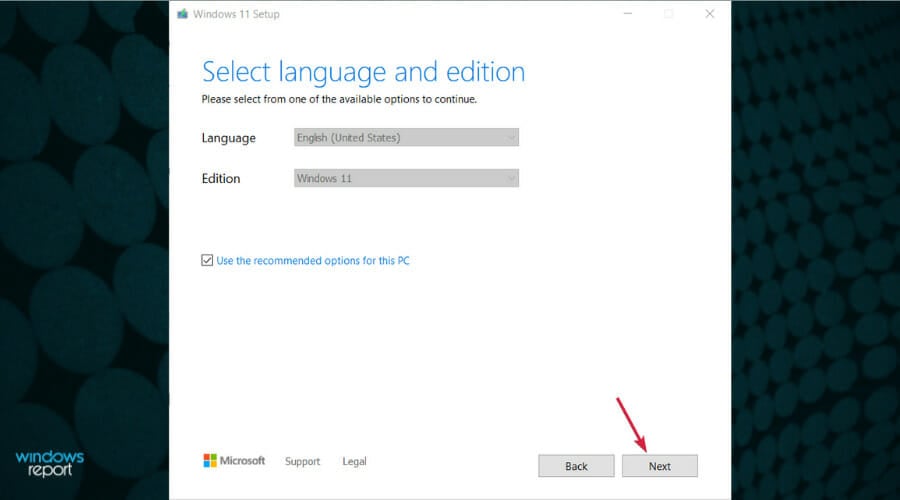Minimize the Windows 11 Setup window
Screen dimensions: 900x500
pos(628,14)
